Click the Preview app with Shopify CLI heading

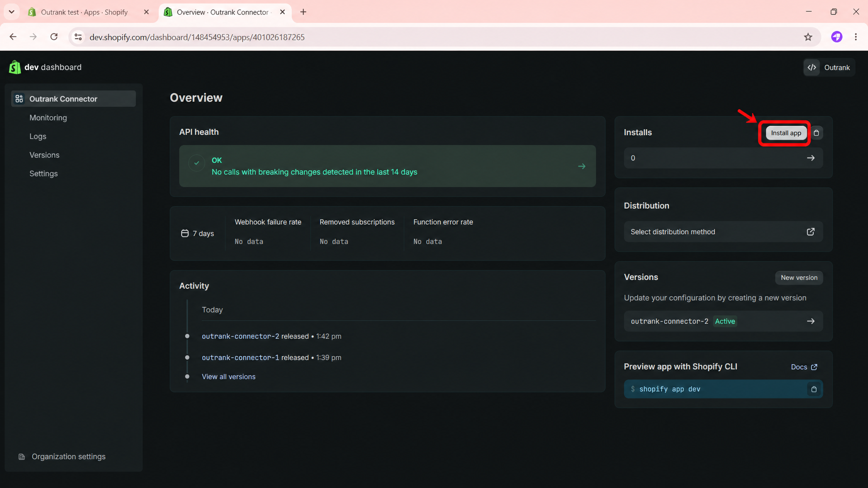coord(680,366)
